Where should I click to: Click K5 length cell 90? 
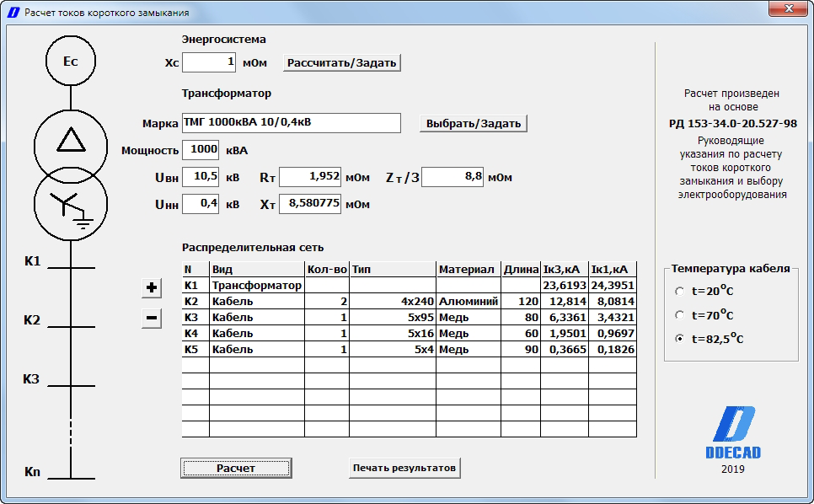[x=521, y=349]
